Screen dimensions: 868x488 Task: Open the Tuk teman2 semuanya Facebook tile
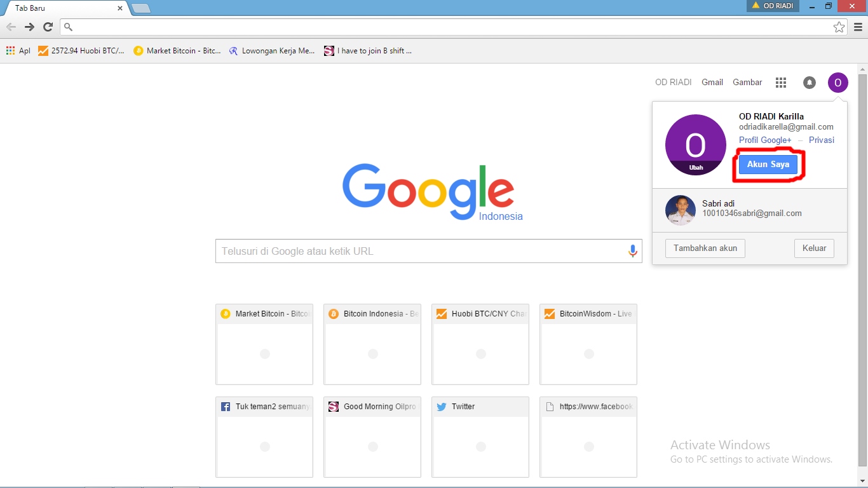tap(264, 437)
